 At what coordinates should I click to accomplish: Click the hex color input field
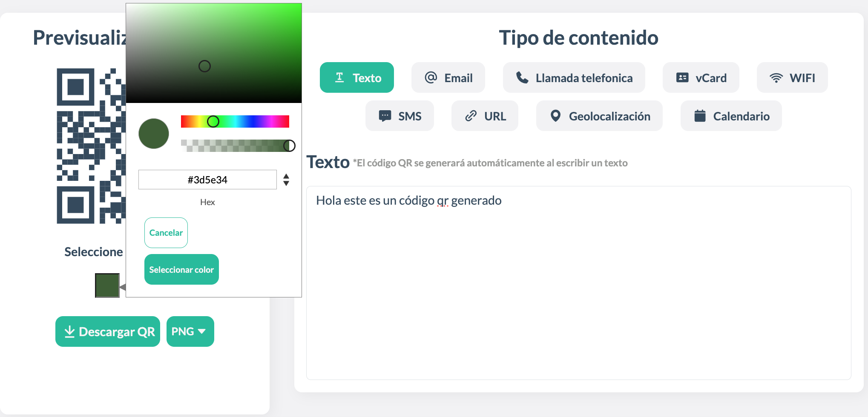[207, 180]
